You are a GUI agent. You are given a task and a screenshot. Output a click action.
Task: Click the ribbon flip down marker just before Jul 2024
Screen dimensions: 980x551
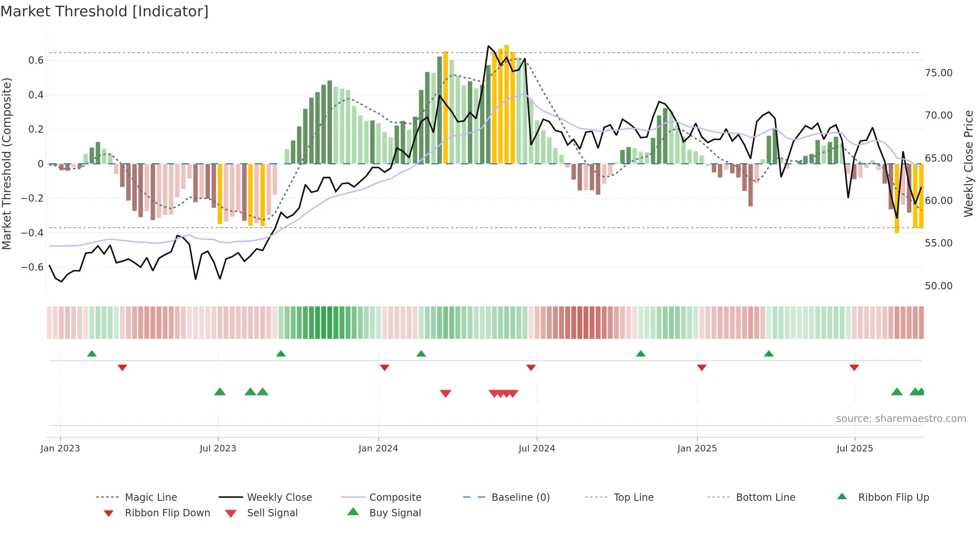tap(531, 368)
